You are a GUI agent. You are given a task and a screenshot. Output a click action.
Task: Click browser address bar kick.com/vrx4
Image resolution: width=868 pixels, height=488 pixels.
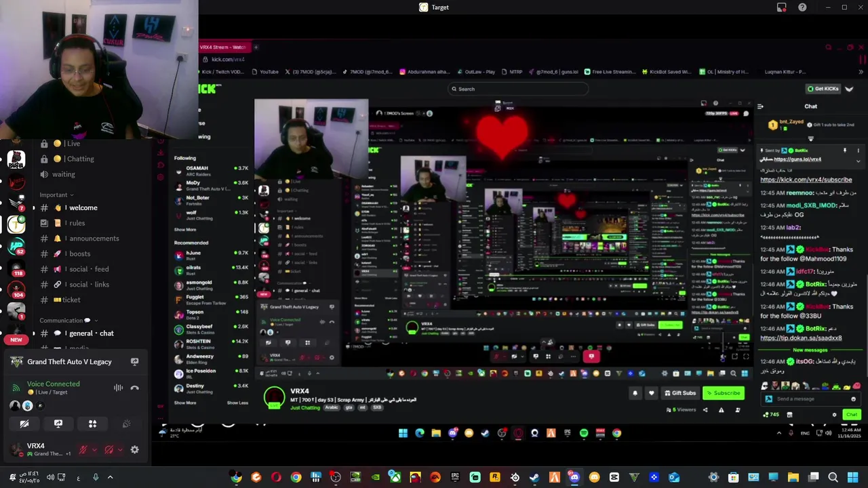pyautogui.click(x=228, y=60)
